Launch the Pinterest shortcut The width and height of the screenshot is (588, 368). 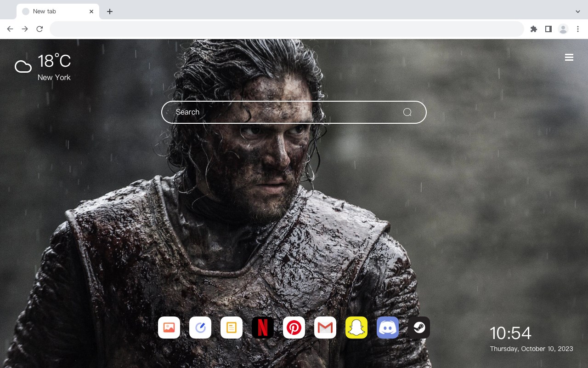pyautogui.click(x=294, y=328)
